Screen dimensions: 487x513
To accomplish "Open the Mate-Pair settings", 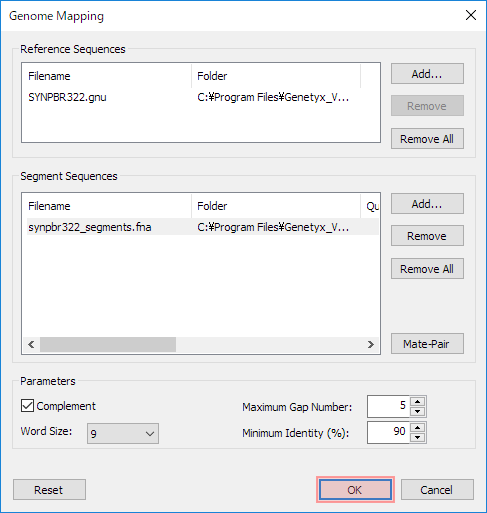I will pos(427,344).
